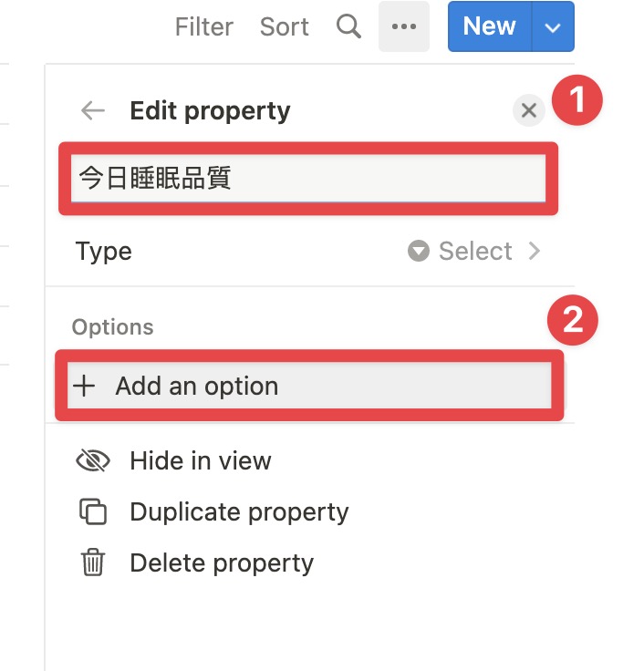
Task: Click the Sort option
Action: click(x=285, y=26)
